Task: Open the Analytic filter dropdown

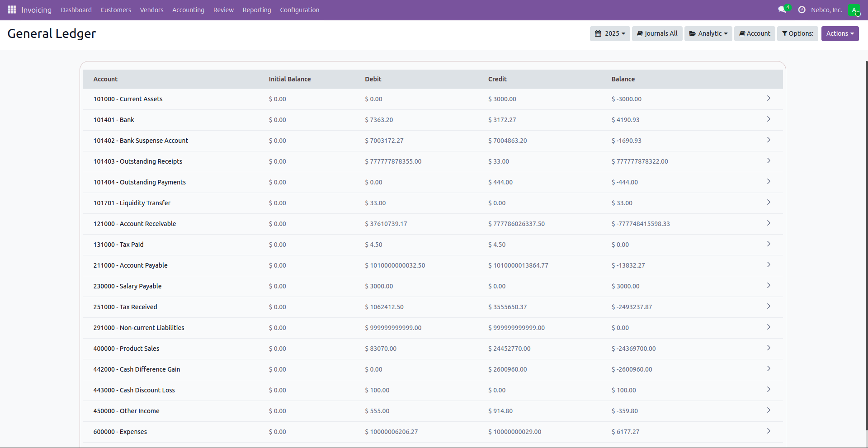Action: point(708,33)
